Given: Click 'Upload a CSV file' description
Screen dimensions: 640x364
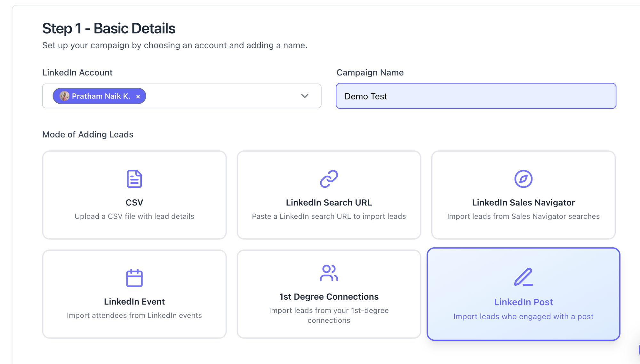Looking at the screenshot, I should tap(134, 216).
